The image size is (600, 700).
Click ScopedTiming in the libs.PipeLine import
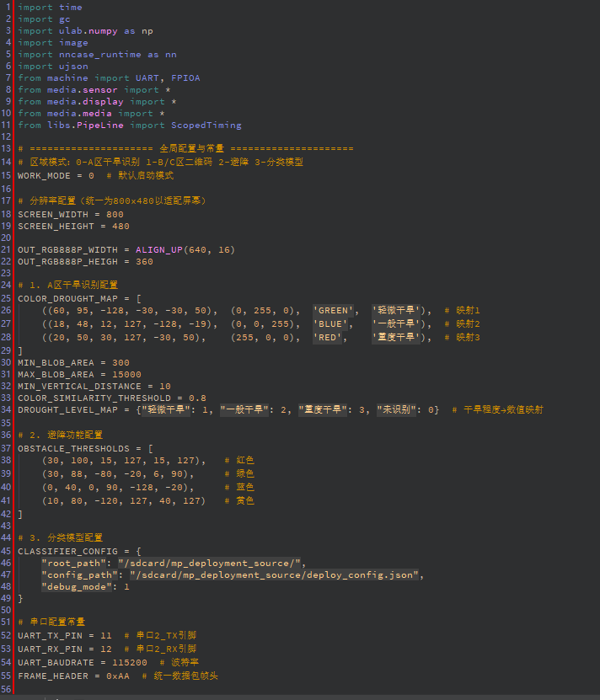coord(206,125)
